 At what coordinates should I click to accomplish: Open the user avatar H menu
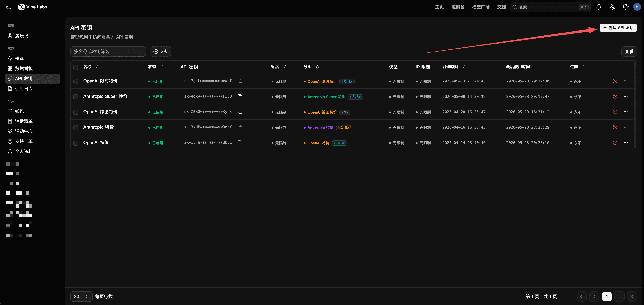click(637, 7)
